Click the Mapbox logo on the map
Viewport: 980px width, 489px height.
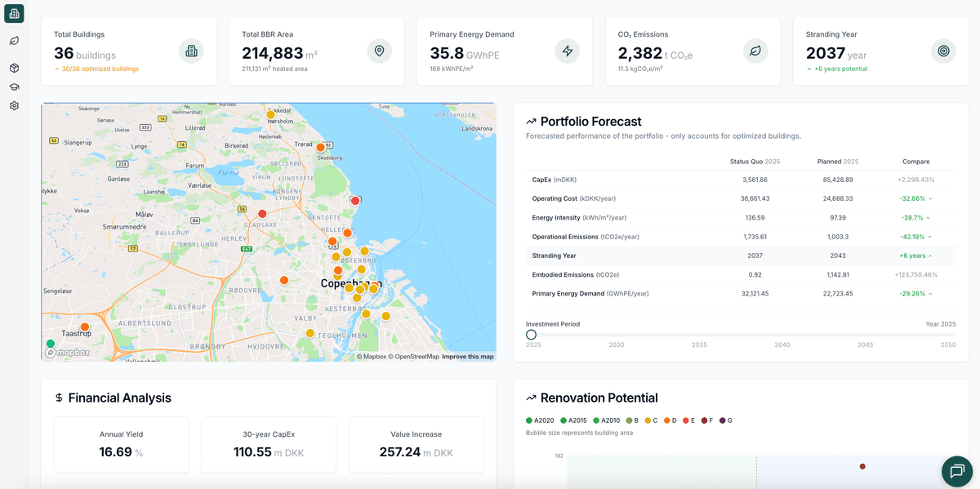pos(68,353)
